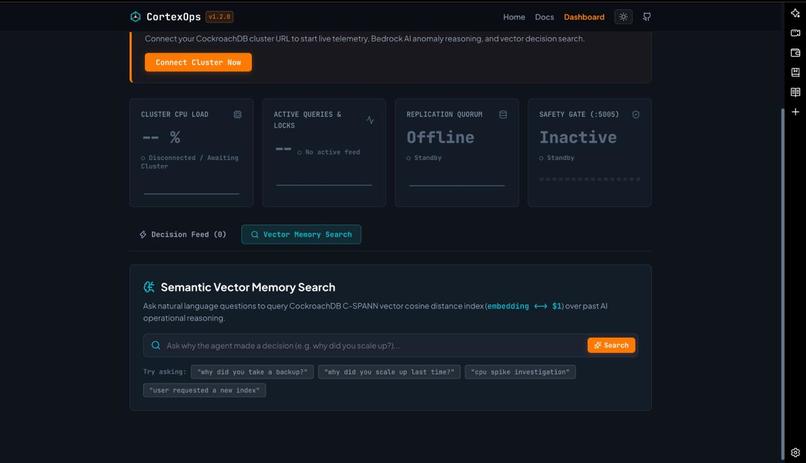The image size is (806, 463).
Task: Open the Home nav link
Action: coord(514,17)
